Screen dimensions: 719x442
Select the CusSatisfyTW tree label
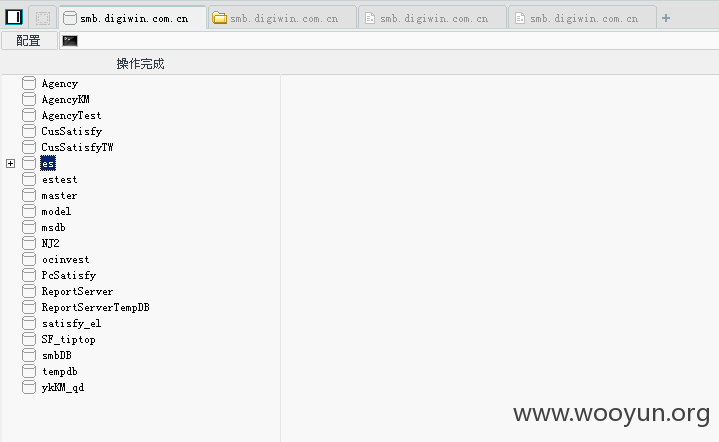pos(77,148)
